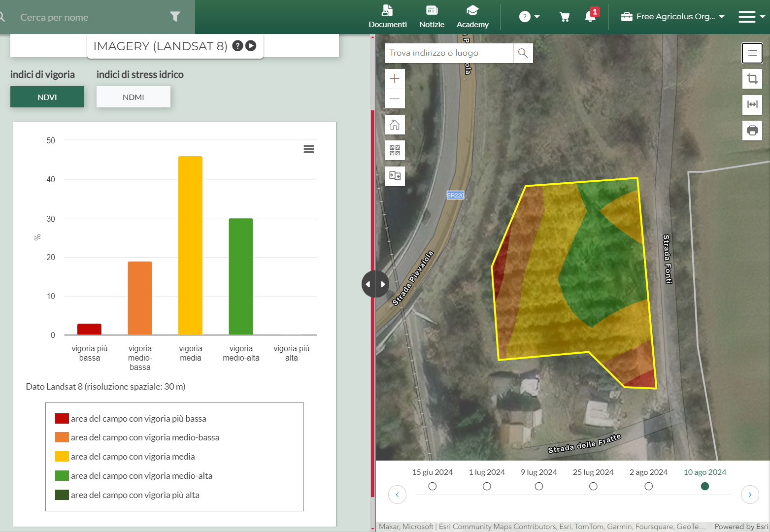Select the 15 giu 2024 image date
The height and width of the screenshot is (532, 770).
433,486
